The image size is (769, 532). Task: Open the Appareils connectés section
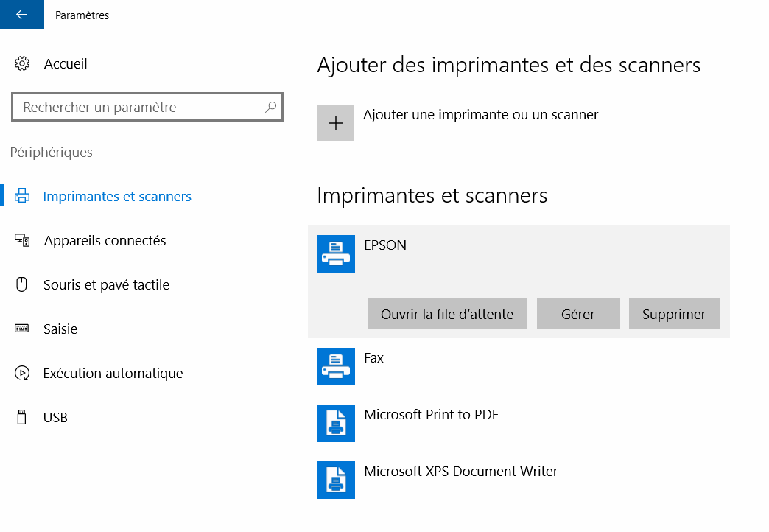tap(105, 241)
